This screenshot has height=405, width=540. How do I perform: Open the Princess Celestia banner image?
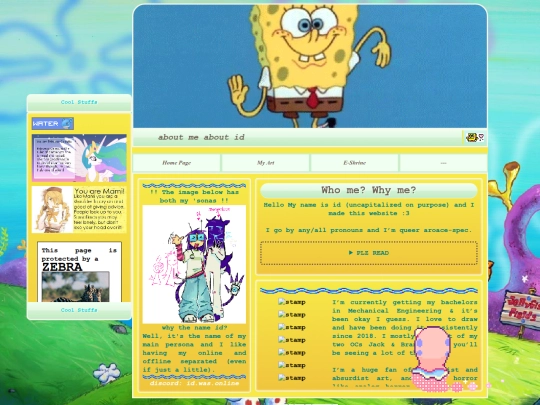[79, 158]
